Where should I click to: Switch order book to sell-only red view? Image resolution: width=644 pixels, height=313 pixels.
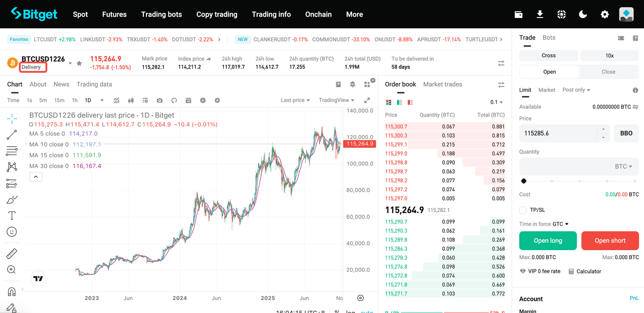(x=409, y=101)
